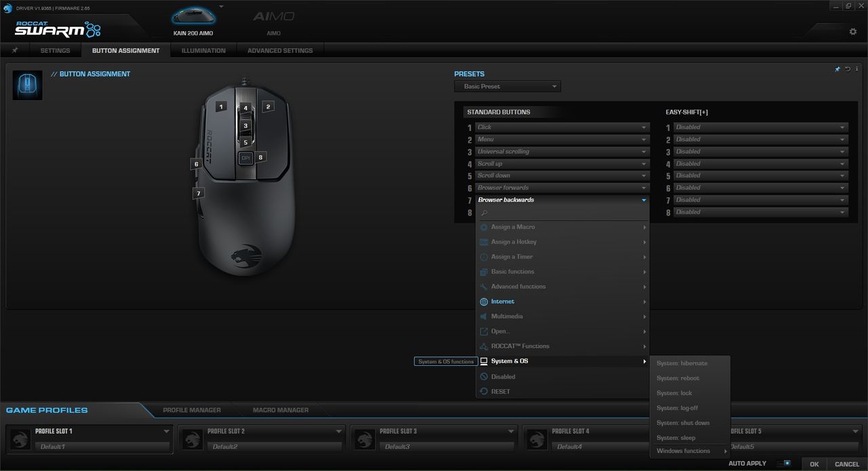The width and height of the screenshot is (868, 471).
Task: Open the standard button 2 Menu dropdown
Action: [x=562, y=140]
